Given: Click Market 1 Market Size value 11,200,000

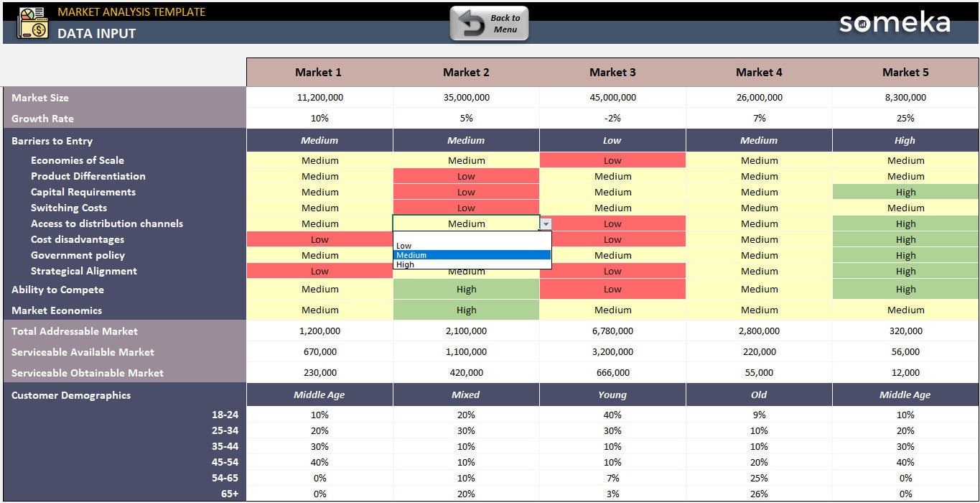Looking at the screenshot, I should point(319,97).
